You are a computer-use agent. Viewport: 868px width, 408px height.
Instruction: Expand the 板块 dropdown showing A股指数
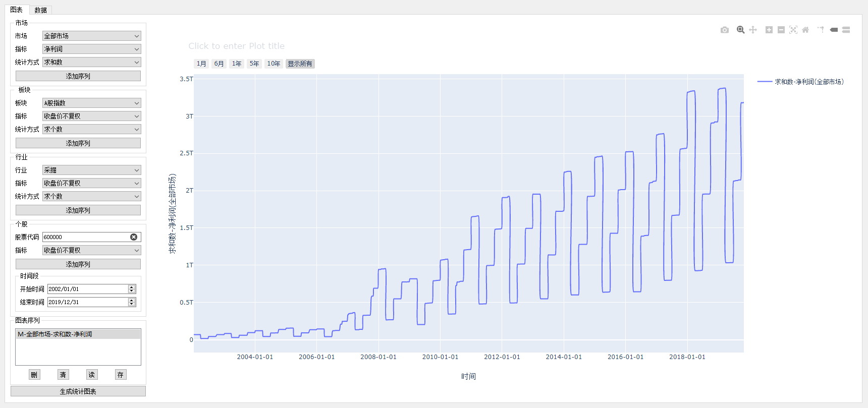(x=91, y=103)
